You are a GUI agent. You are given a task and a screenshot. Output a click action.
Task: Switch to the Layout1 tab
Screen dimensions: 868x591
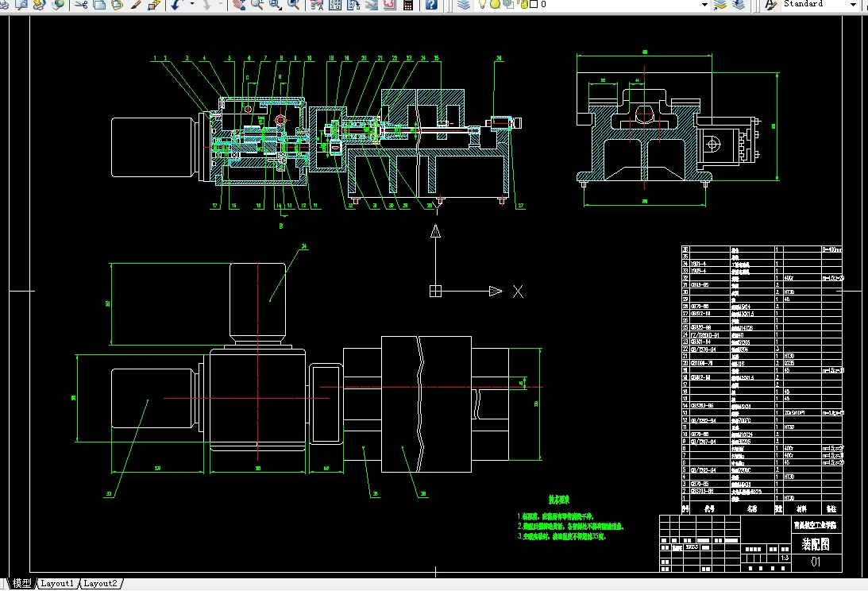(57, 583)
